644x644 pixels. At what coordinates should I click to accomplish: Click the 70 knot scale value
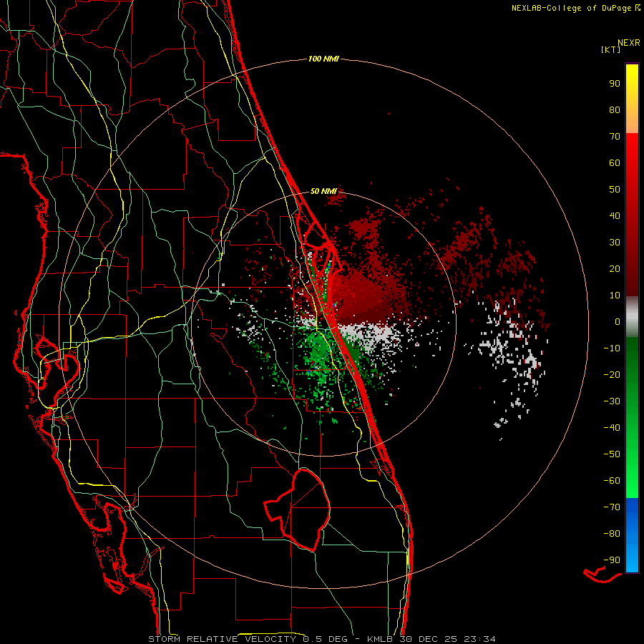tap(615, 137)
